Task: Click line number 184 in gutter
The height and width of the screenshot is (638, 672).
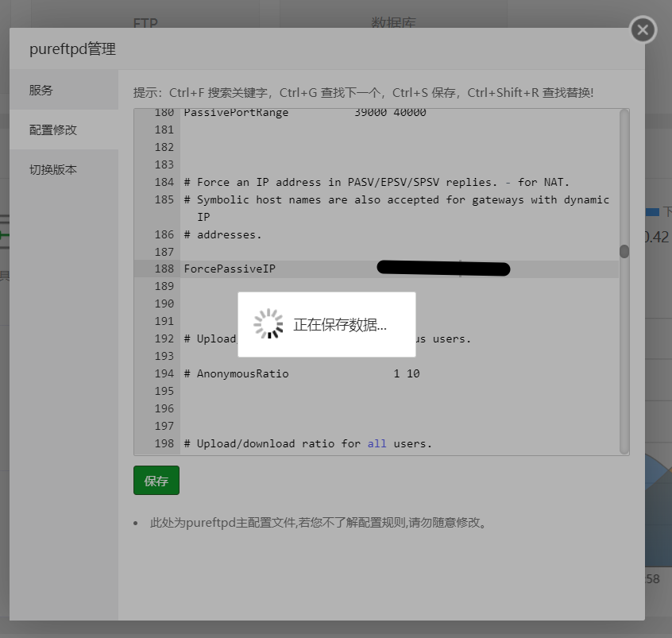Action: [x=164, y=182]
